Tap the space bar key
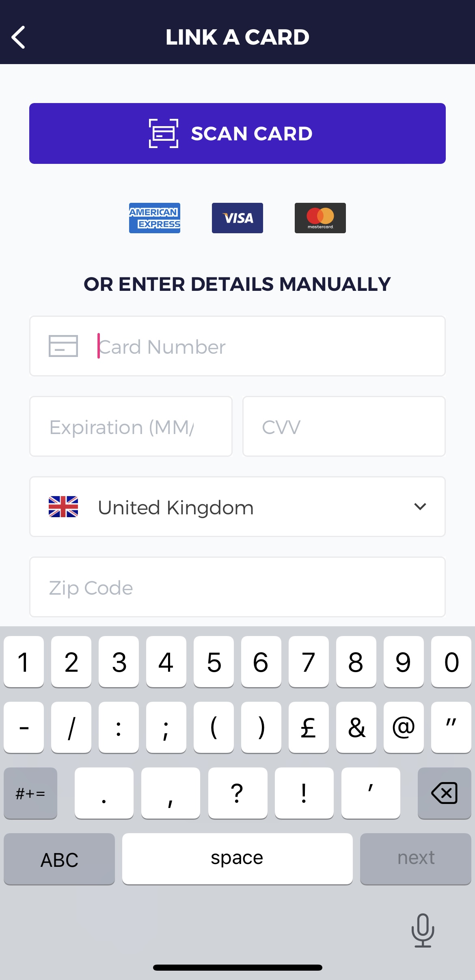 [237, 859]
